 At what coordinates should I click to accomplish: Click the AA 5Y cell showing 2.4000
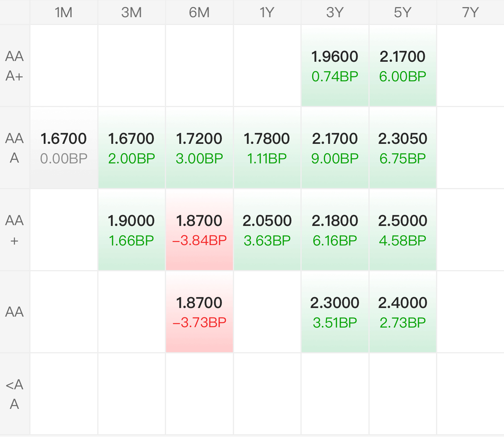pyautogui.click(x=403, y=312)
